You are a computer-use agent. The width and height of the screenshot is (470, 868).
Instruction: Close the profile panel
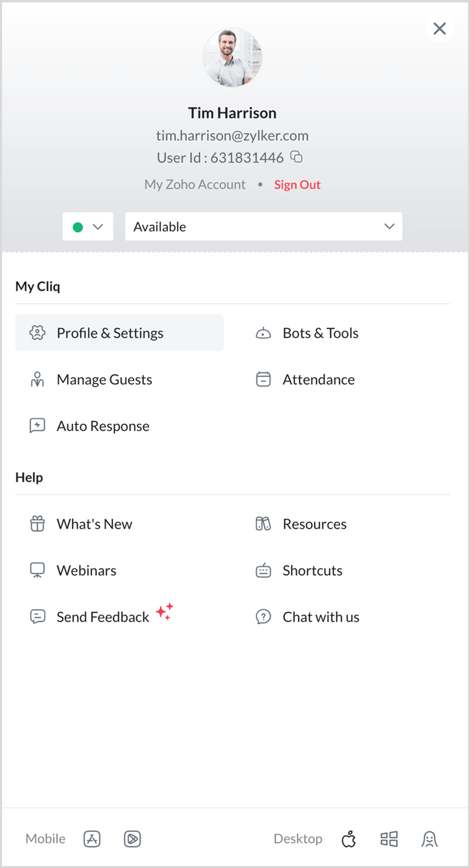tap(440, 29)
